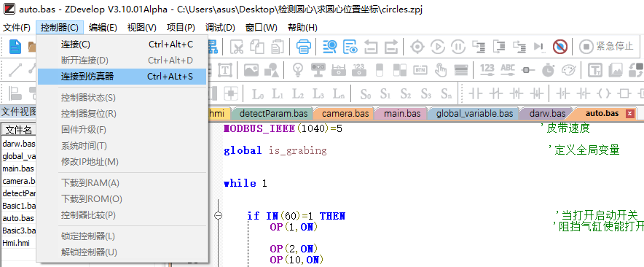Click the step over icon

(x=499, y=47)
